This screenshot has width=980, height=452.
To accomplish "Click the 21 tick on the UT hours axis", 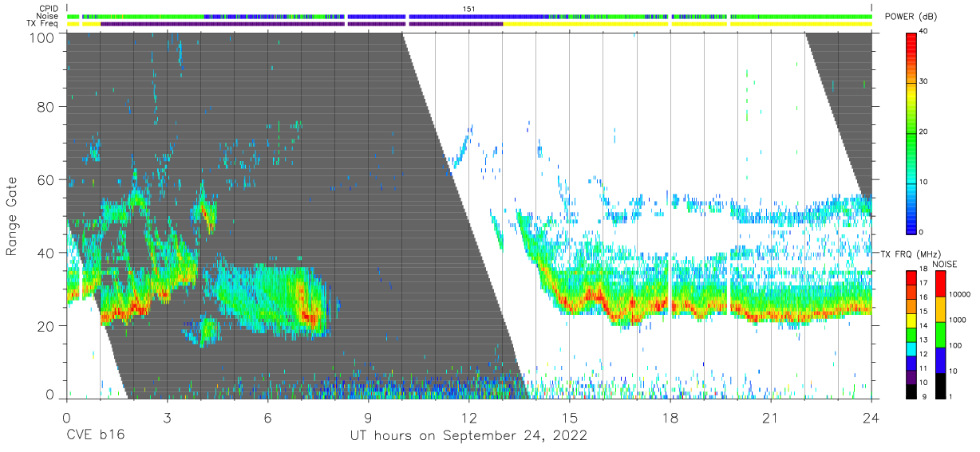I will point(770,417).
